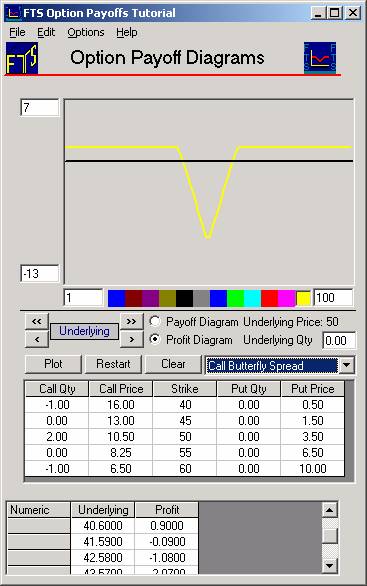The image size is (367, 586).
Task: Click the rewind double arrow button
Action: 37,321
